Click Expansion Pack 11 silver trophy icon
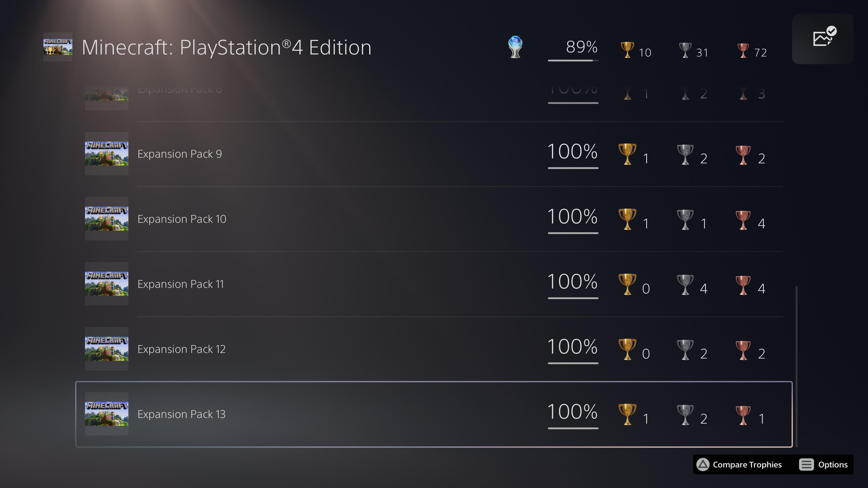The image size is (868, 488). pos(685,284)
